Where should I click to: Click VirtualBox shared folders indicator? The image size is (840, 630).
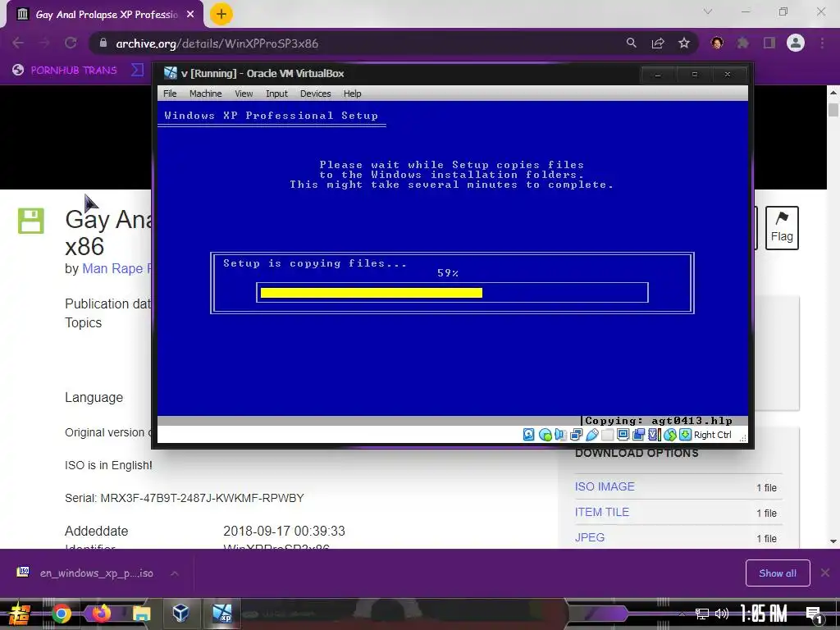click(x=607, y=435)
